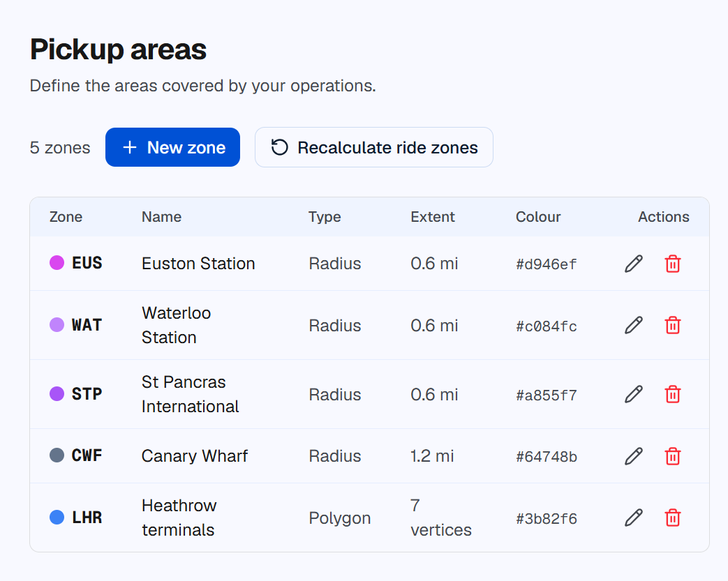Click the LHR blue colour dot

[57, 517]
